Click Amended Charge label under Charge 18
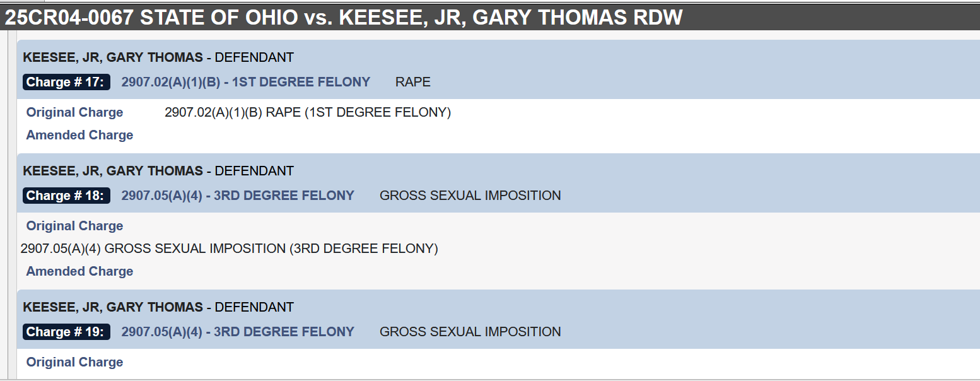The height and width of the screenshot is (381, 980). click(x=79, y=271)
